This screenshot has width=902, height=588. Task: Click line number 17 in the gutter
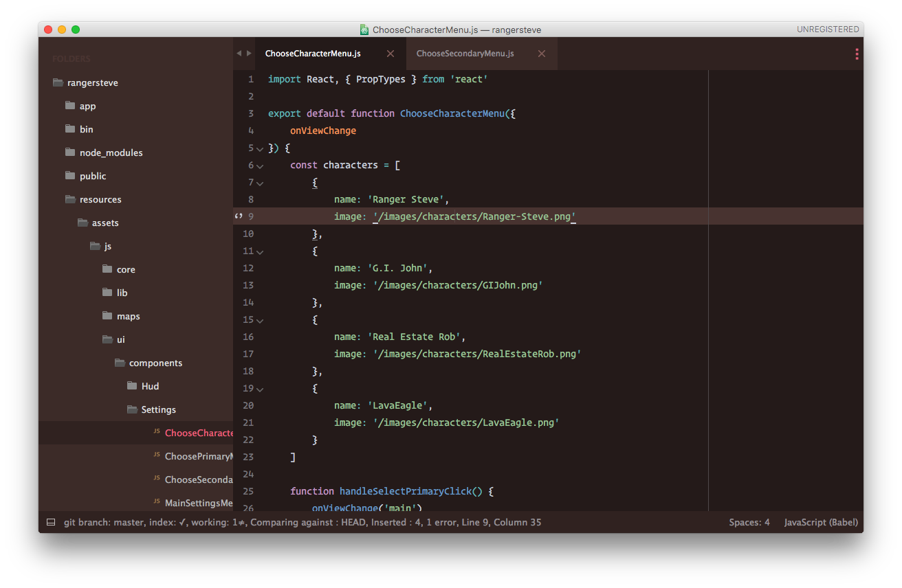pos(248,354)
